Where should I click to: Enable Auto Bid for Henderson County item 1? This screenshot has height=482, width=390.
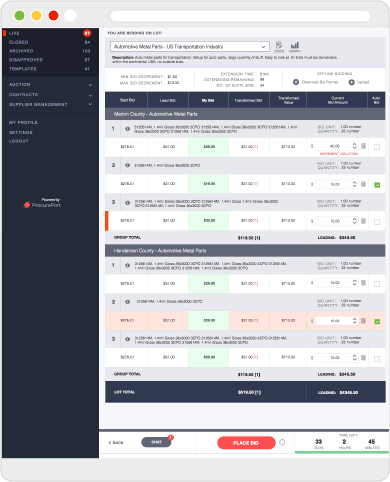click(x=377, y=284)
